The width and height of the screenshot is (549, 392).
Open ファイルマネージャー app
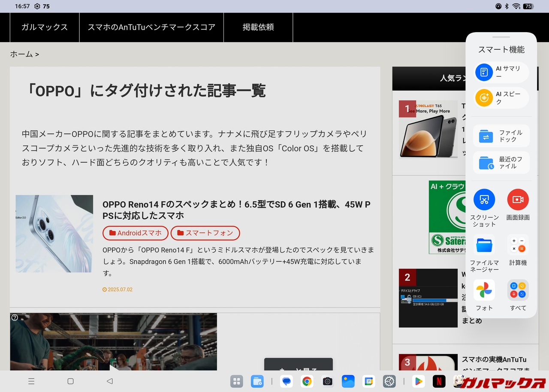[484, 245]
